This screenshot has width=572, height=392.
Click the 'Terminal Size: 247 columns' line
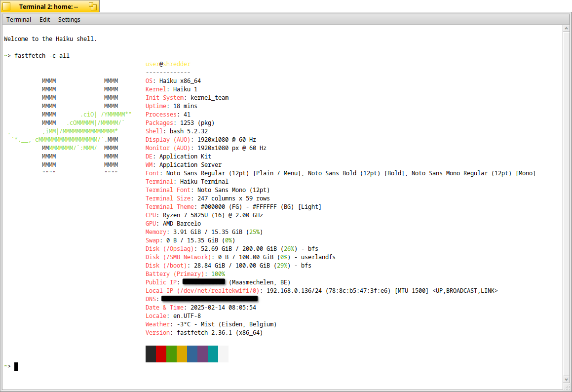[208, 198]
